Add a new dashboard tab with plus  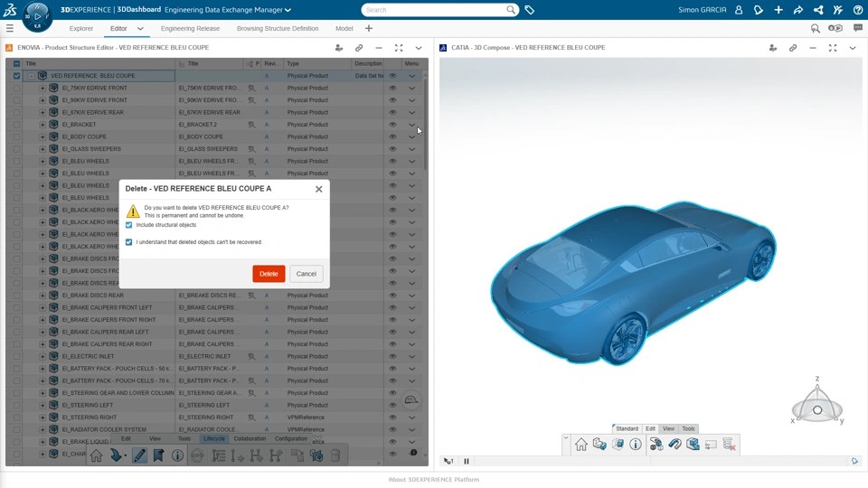[369, 28]
